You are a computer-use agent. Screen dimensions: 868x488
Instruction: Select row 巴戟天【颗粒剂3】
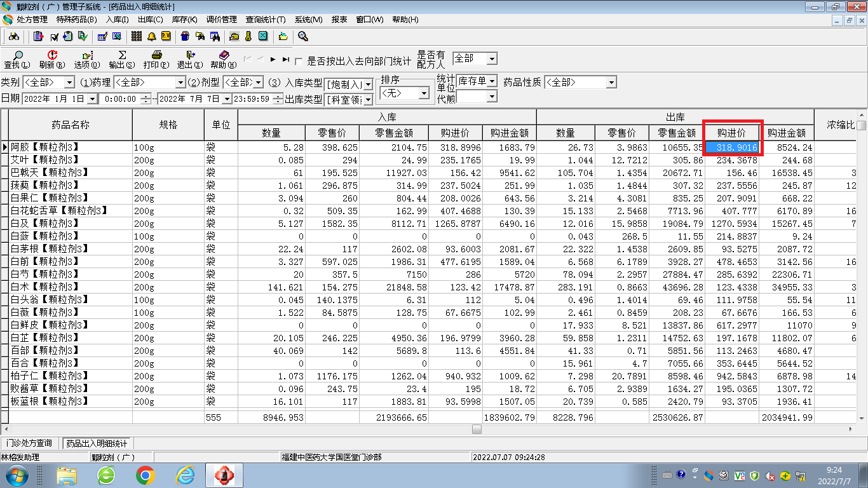tap(432, 173)
